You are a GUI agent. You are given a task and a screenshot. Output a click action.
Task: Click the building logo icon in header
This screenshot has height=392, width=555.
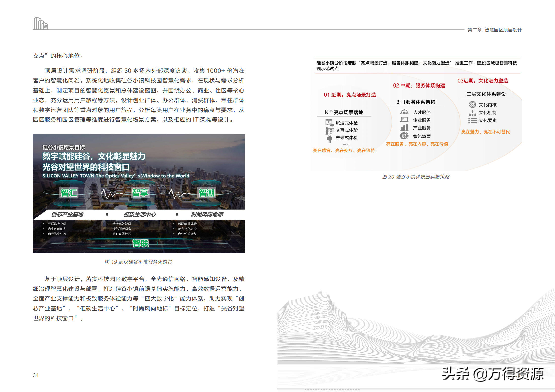(x=41, y=23)
